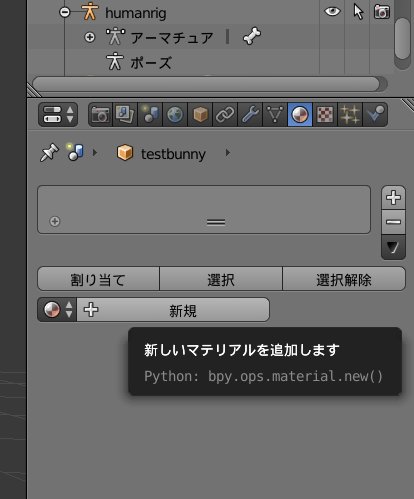Open the Render properties tab
This screenshot has width=414, height=499.
coord(100,115)
